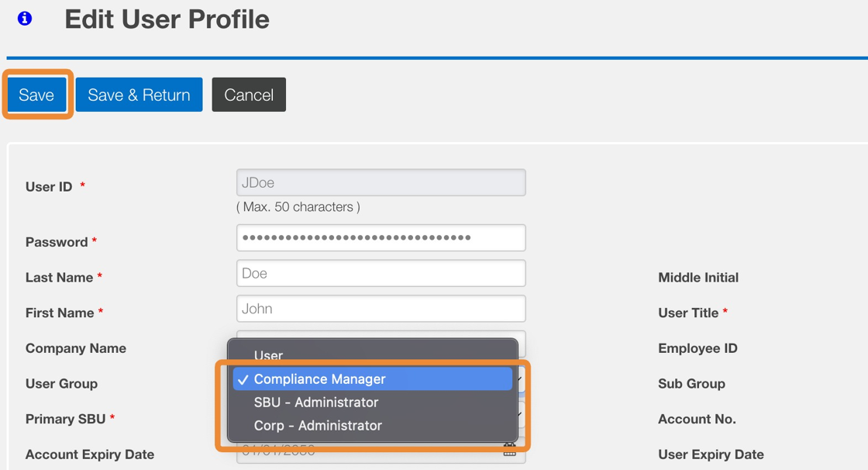The width and height of the screenshot is (868, 470).
Task: Select the Corp - Administrator option
Action: pos(318,426)
